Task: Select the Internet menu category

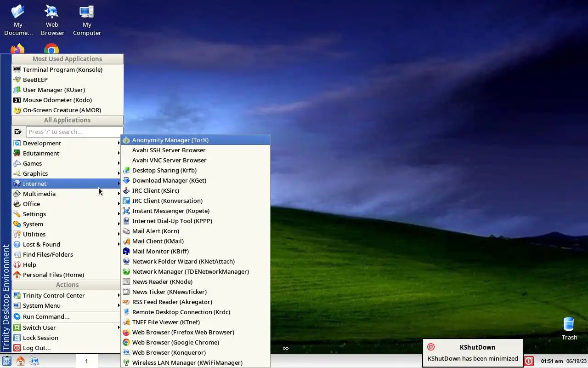Action: 67,184
